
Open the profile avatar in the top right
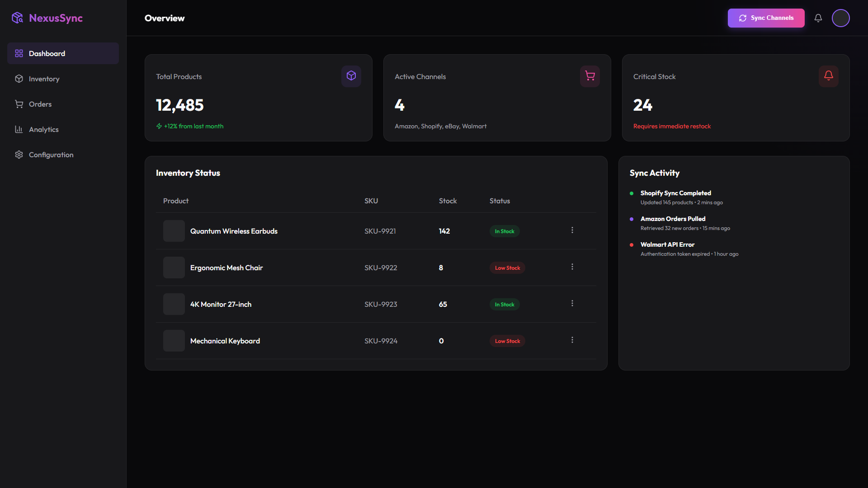(841, 18)
